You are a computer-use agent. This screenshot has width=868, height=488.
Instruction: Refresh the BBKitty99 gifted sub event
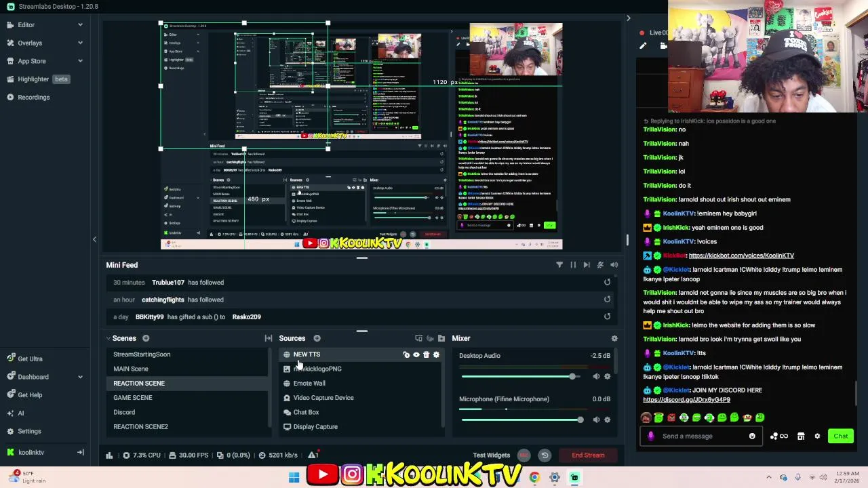point(607,317)
